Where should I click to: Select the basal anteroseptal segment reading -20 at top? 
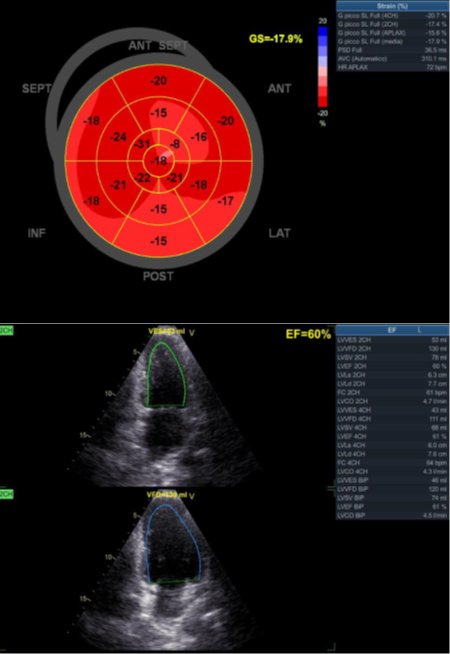click(159, 81)
